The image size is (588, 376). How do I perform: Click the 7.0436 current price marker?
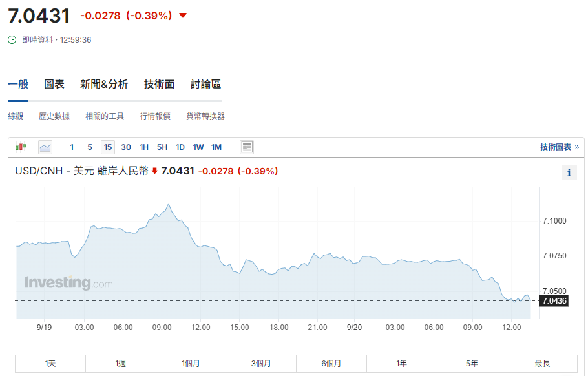[x=554, y=301]
